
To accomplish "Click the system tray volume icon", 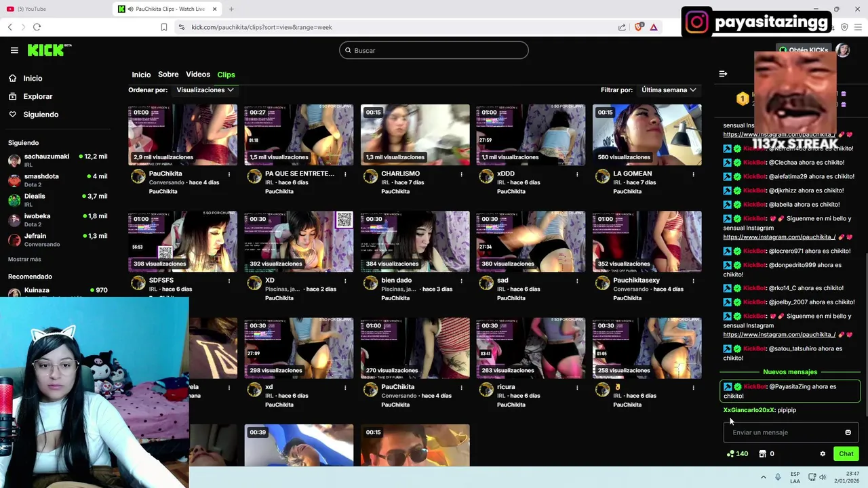I will (x=823, y=477).
